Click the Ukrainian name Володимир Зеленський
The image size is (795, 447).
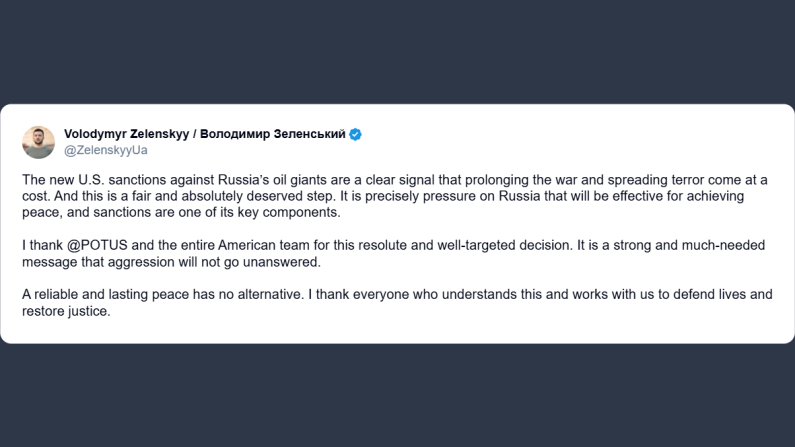273,134
